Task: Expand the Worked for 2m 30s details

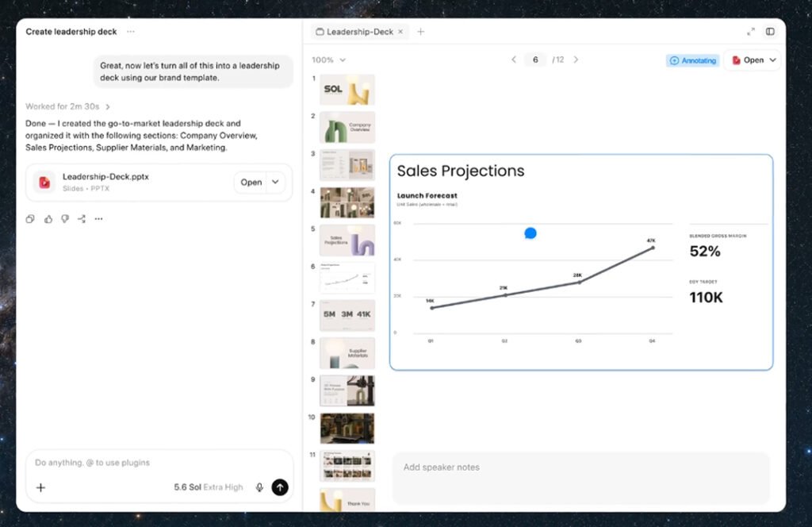Action: [x=68, y=106]
